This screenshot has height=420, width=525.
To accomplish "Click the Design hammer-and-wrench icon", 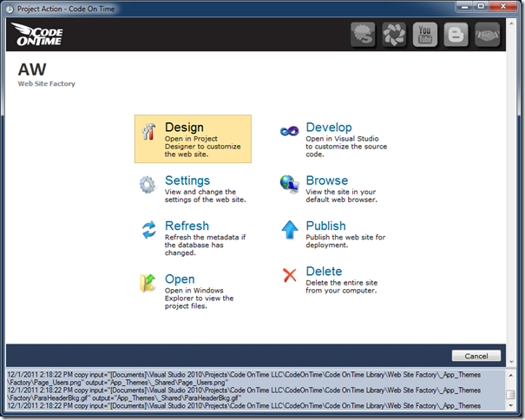I will pyautogui.click(x=148, y=132).
